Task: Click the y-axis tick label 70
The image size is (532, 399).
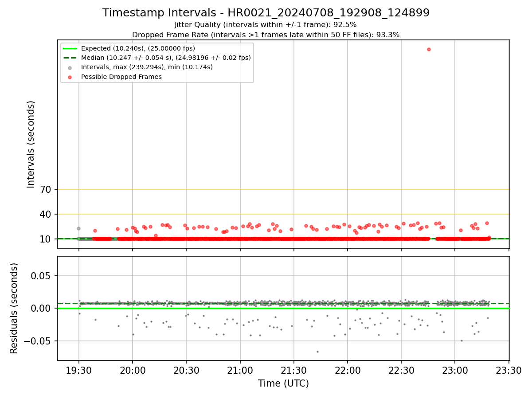Action: [x=46, y=190]
